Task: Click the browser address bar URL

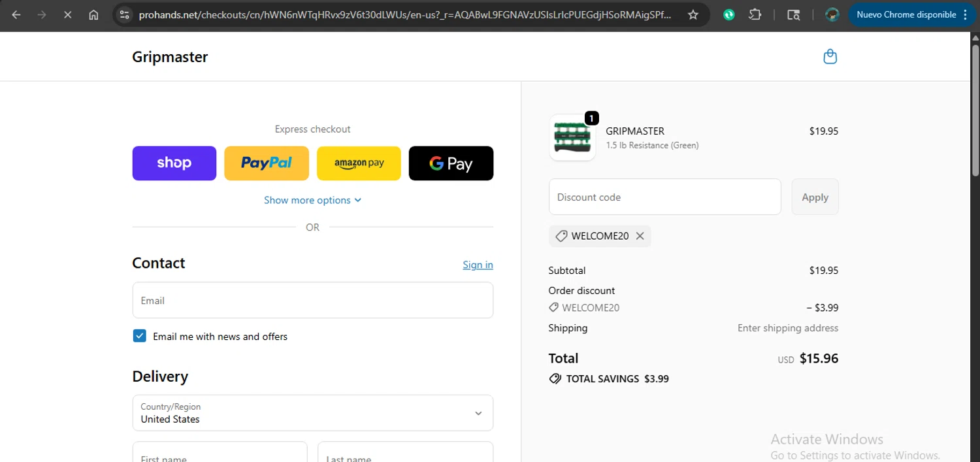Action: 405,14
